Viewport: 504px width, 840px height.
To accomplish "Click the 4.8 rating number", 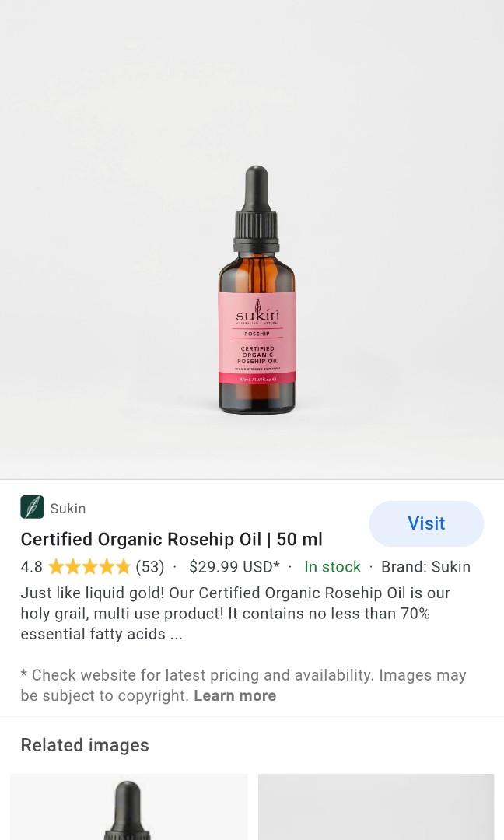I will coord(31,567).
